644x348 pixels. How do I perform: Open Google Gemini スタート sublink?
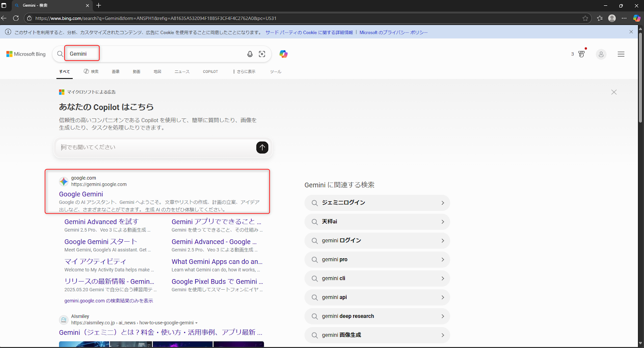tap(101, 242)
